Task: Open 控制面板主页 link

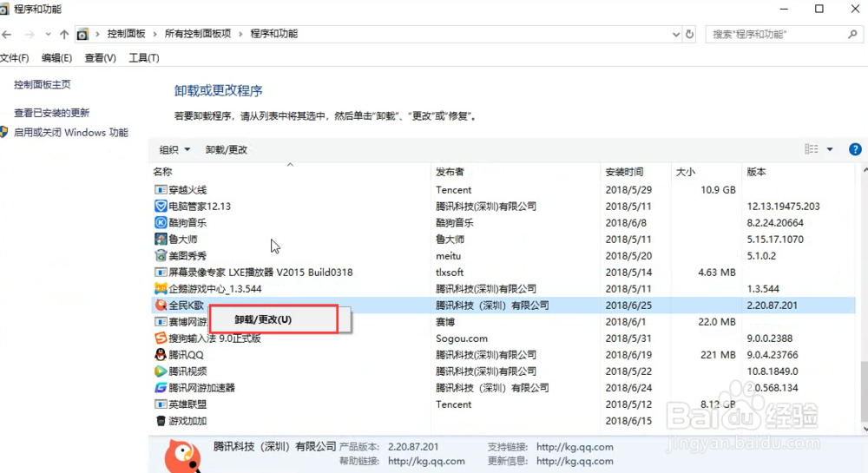Action: click(42, 85)
